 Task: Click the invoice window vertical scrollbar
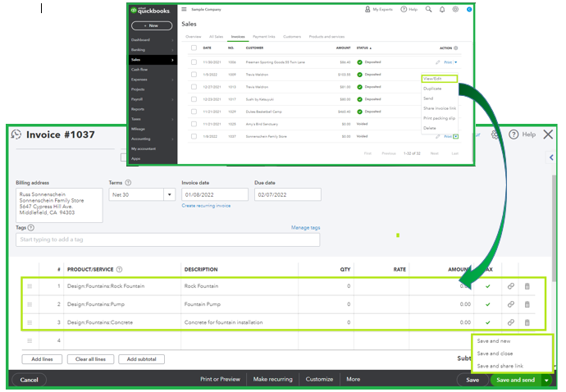(x=554, y=229)
